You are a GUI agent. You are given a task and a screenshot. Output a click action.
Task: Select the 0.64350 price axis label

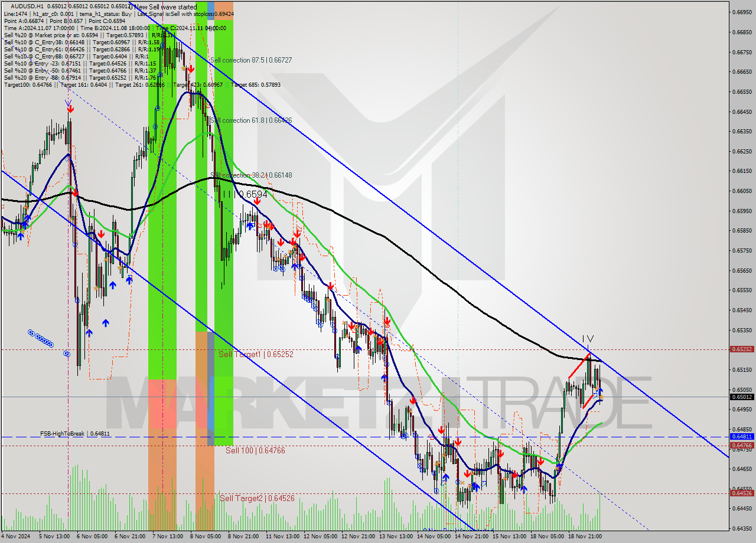pyautogui.click(x=742, y=529)
